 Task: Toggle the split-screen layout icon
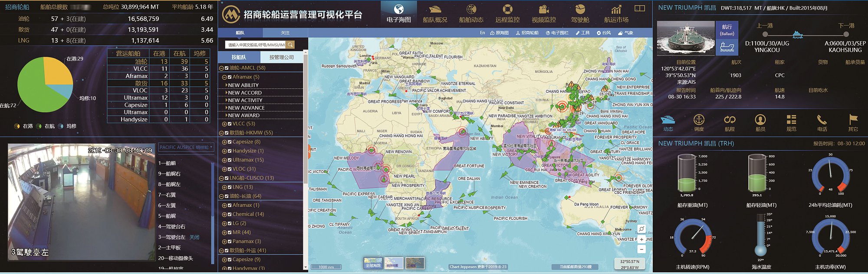click(640, 8)
